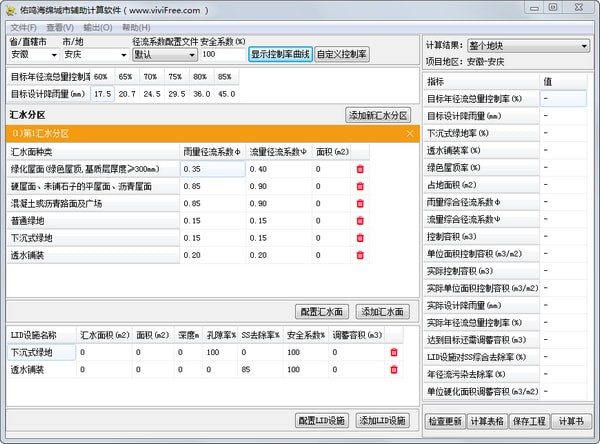The width and height of the screenshot is (600, 444).
Task: Click the 雨量径流系数Φ column header
Action: [x=213, y=152]
